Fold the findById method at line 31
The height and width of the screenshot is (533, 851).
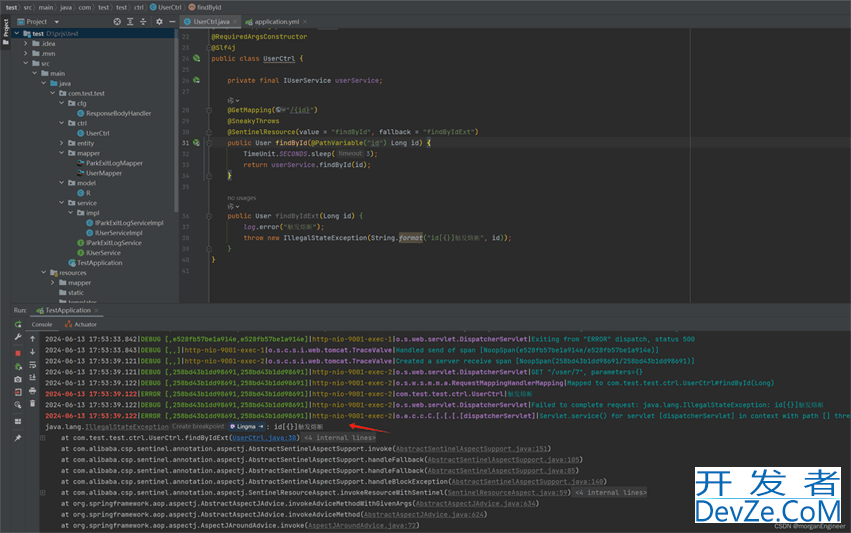coord(209,143)
